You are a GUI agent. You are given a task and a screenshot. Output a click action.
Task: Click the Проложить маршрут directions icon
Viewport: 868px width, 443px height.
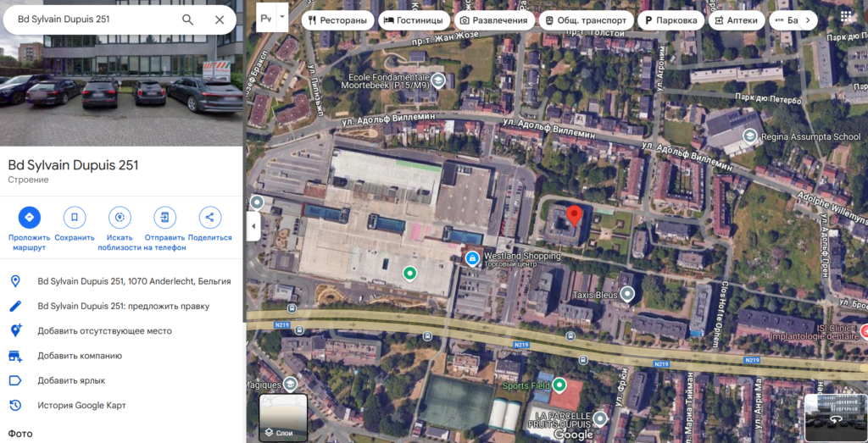coord(29,218)
